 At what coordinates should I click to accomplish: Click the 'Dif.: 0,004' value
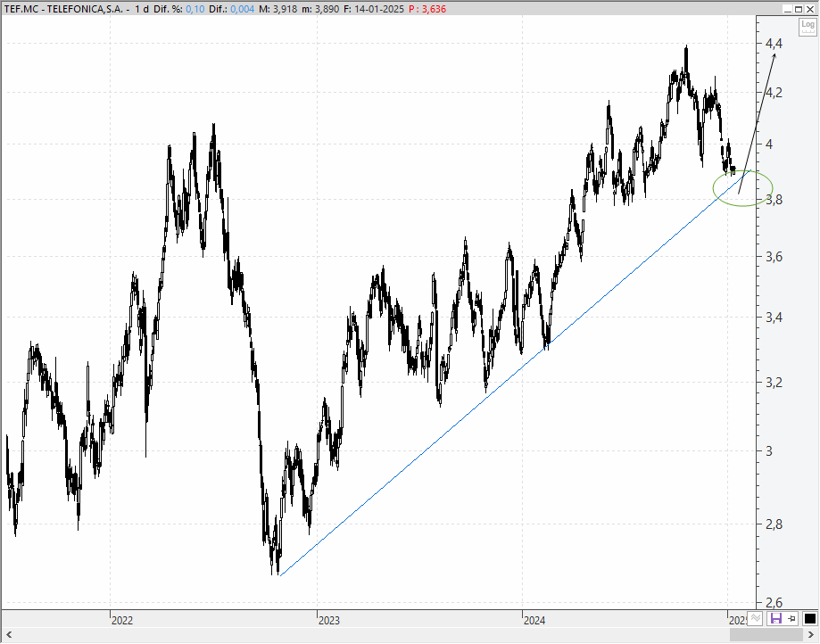232,9
